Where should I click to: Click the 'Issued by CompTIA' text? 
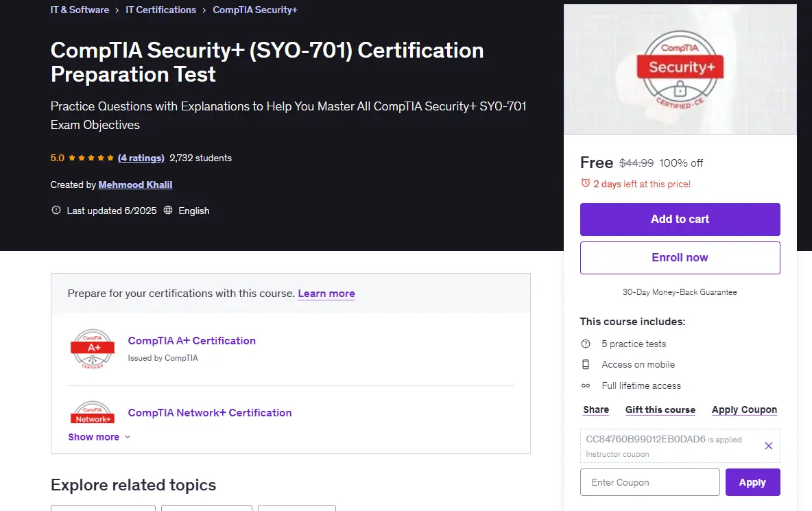coord(163,358)
